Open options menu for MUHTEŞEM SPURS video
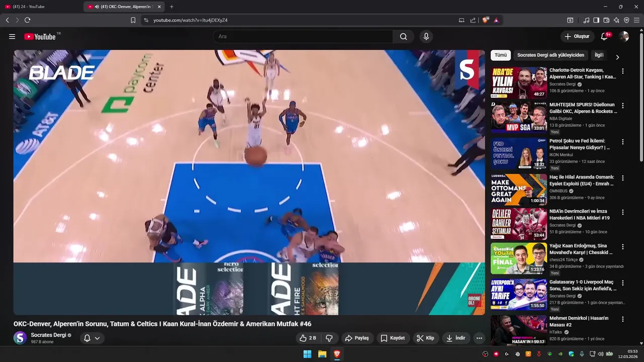This screenshot has width=644, height=362. (x=623, y=106)
